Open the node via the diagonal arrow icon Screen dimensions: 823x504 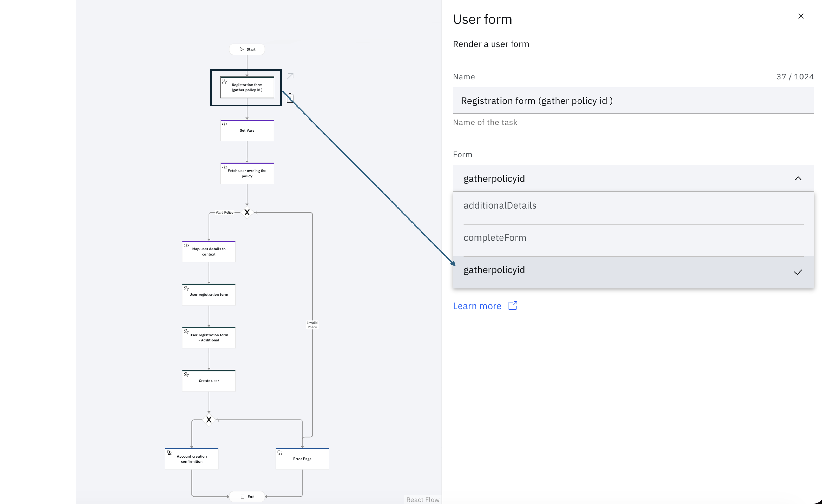click(x=290, y=76)
